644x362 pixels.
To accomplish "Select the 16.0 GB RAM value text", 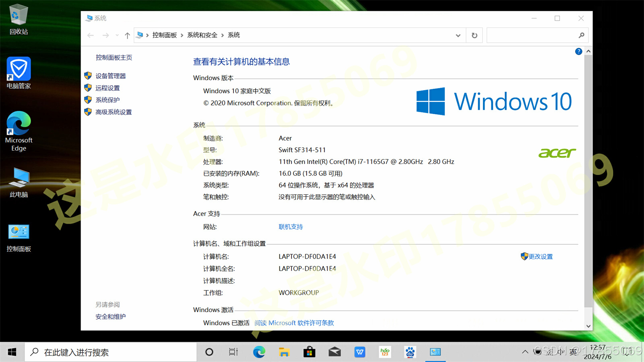I will [310, 174].
